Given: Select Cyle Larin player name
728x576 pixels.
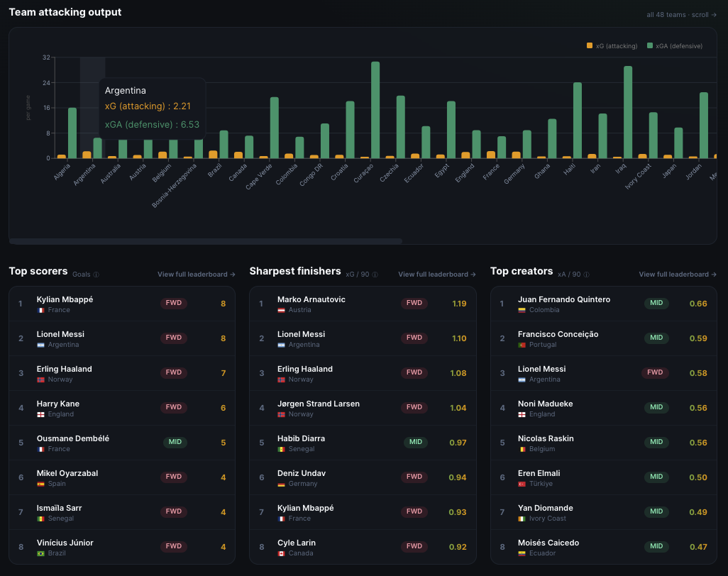Looking at the screenshot, I should tap(296, 543).
